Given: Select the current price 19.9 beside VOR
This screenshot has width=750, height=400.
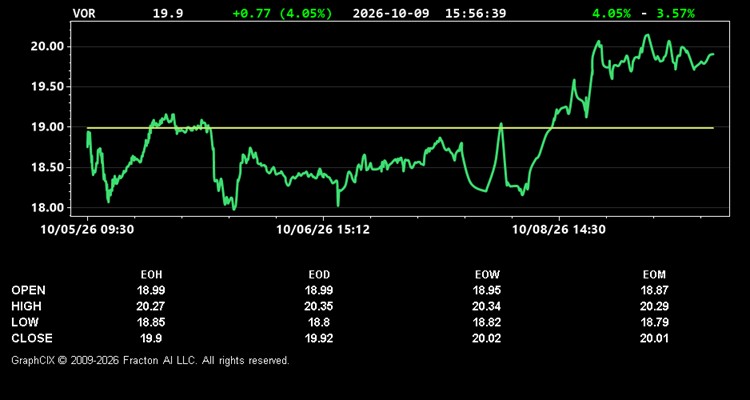Looking at the screenshot, I should click(x=168, y=13).
